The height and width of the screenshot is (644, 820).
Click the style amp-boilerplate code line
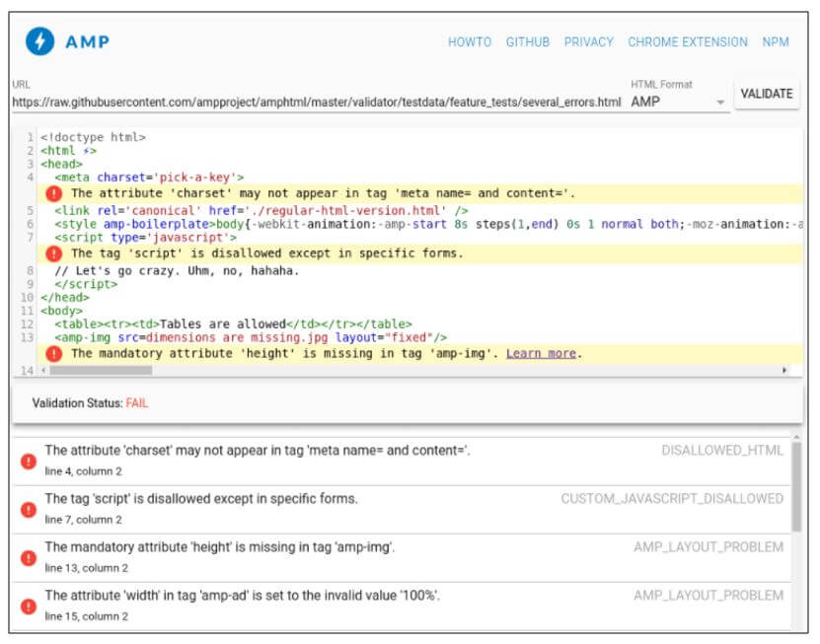pyautogui.click(x=428, y=225)
